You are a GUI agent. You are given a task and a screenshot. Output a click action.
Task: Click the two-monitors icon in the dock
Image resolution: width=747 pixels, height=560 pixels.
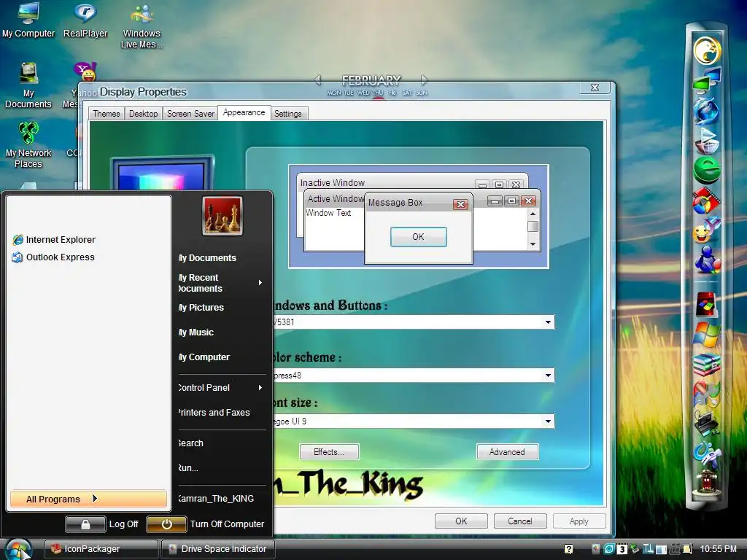[x=707, y=79]
